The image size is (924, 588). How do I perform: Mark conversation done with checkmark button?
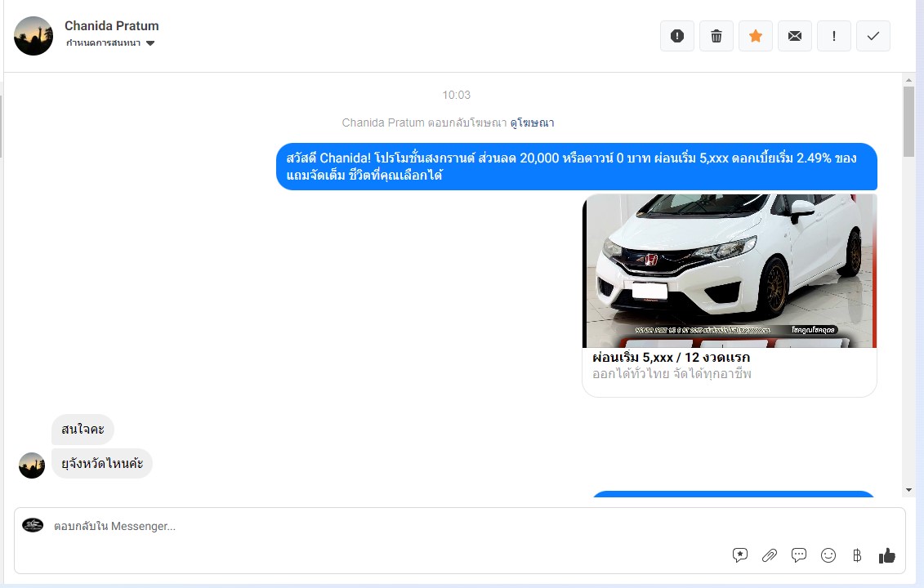point(873,36)
